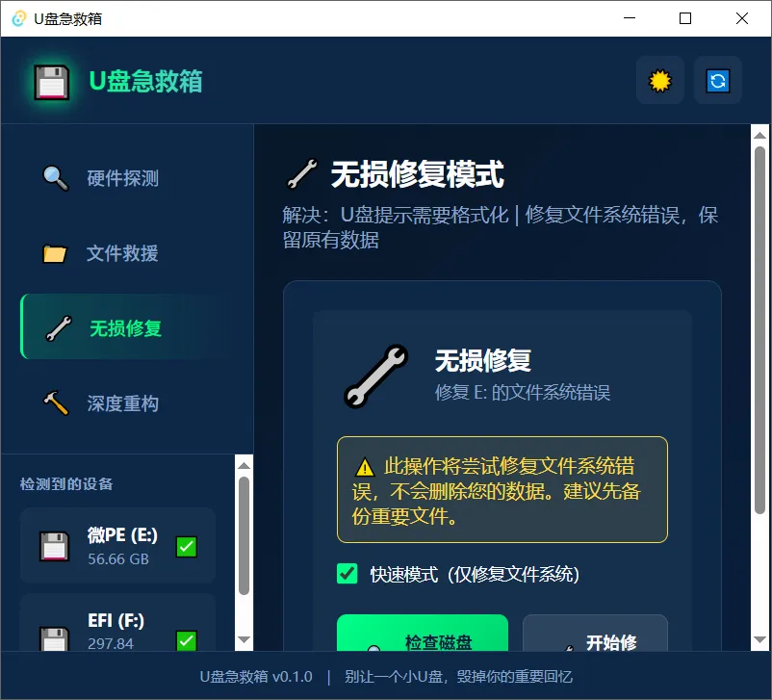Click the main panel vertical scrollbar thumb
Screen dimensions: 772x700
tap(759, 330)
